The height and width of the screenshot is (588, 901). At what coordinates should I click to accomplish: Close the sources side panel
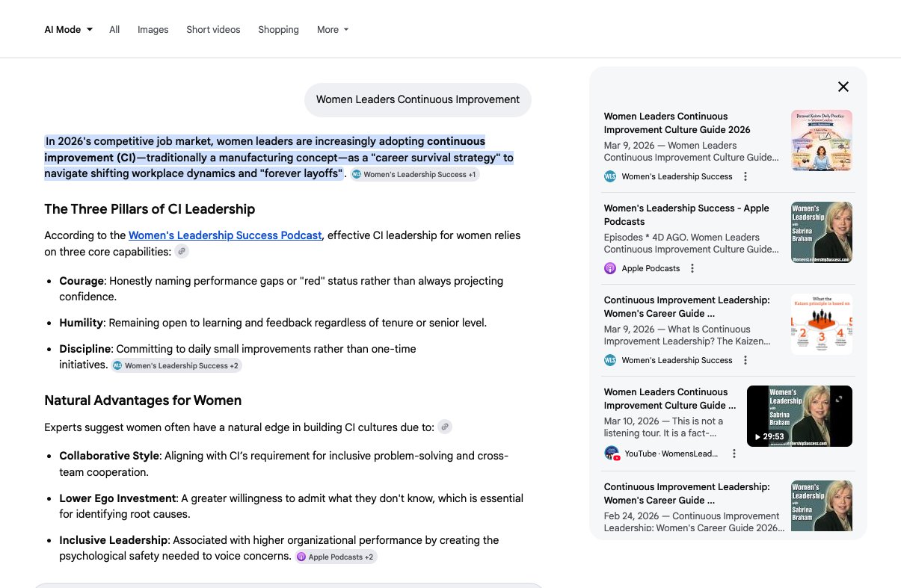tap(843, 87)
